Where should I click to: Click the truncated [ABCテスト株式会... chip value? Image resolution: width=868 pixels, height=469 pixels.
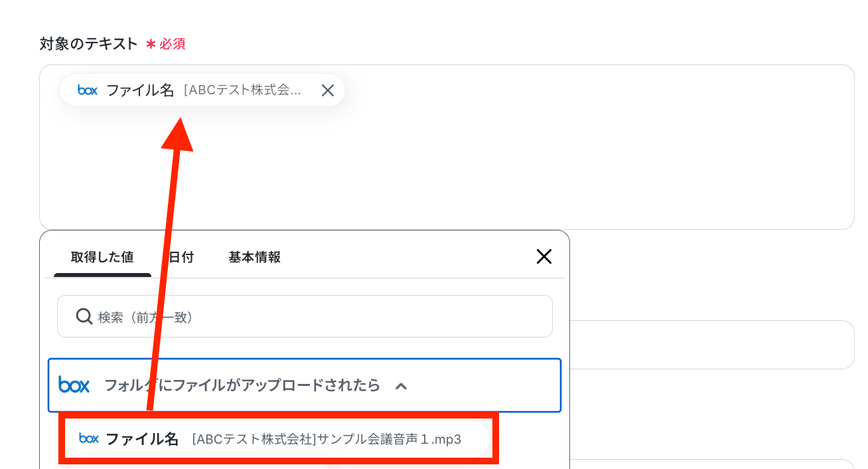tap(243, 90)
